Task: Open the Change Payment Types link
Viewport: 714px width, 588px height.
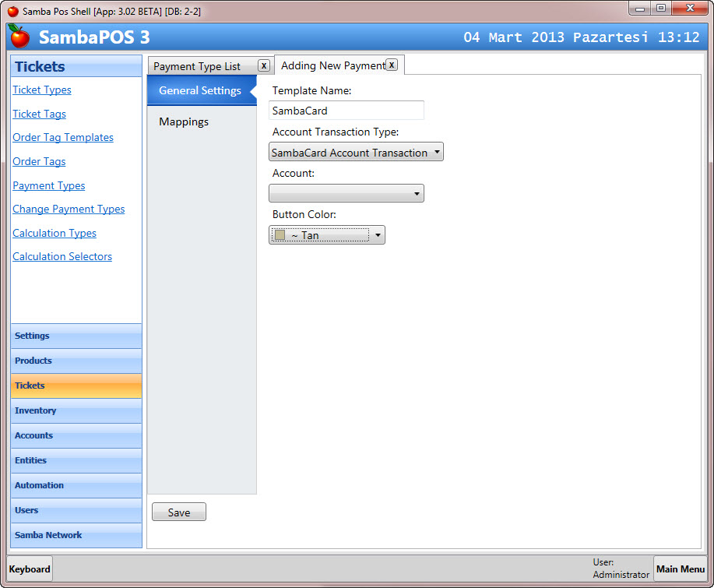Action: point(69,209)
